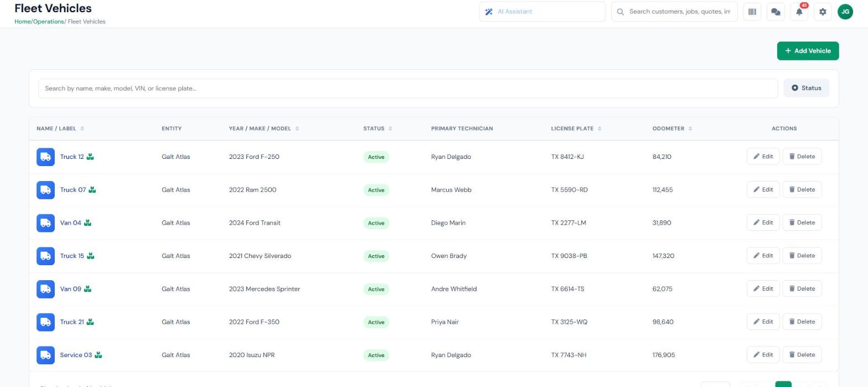Click the blue truck icon for Truck 12
The image size is (868, 387).
pos(45,157)
